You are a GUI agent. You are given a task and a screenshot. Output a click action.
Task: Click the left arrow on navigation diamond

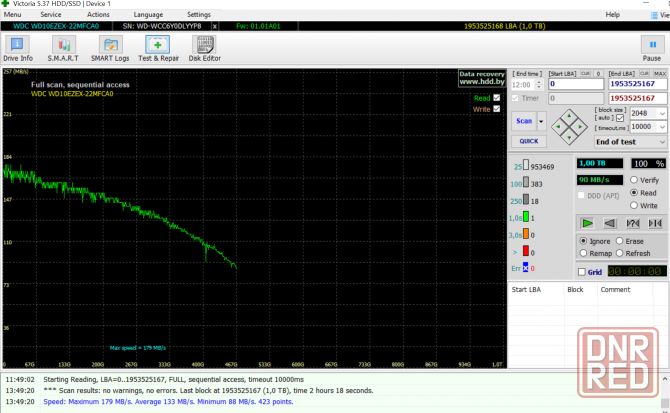[x=558, y=127]
